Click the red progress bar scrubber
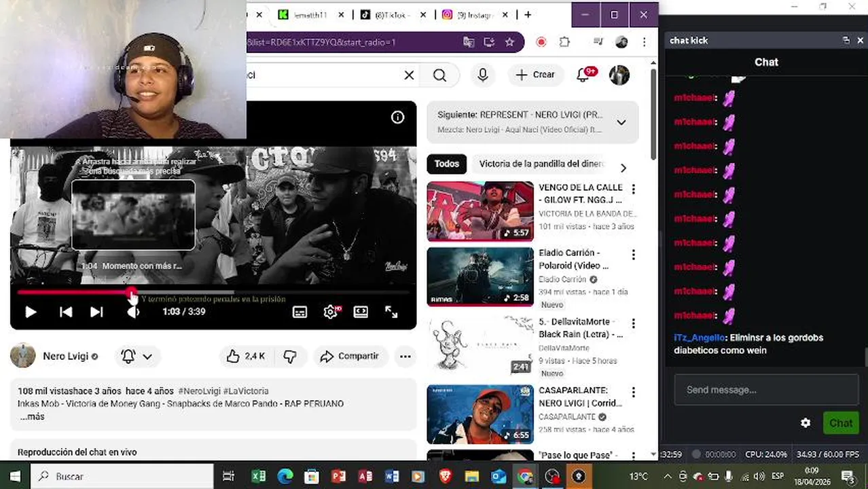The image size is (868, 489). pos(130,293)
